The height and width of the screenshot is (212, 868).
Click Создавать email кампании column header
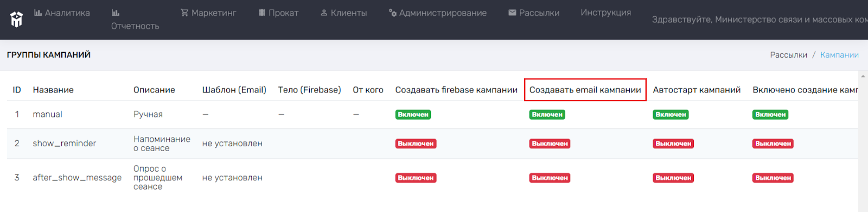tap(585, 90)
